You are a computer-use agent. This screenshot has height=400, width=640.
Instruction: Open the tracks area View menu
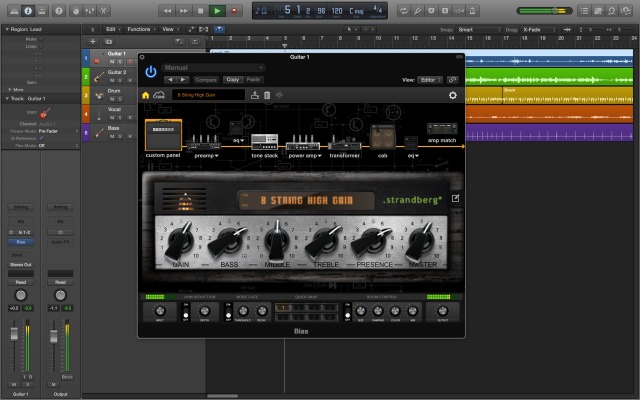(171, 29)
